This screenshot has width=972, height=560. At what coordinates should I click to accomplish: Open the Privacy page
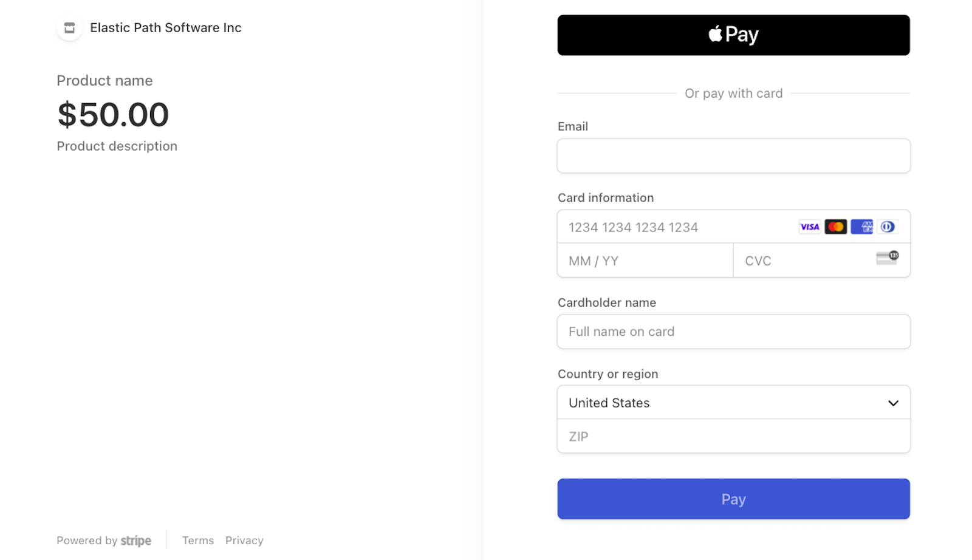pyautogui.click(x=244, y=540)
